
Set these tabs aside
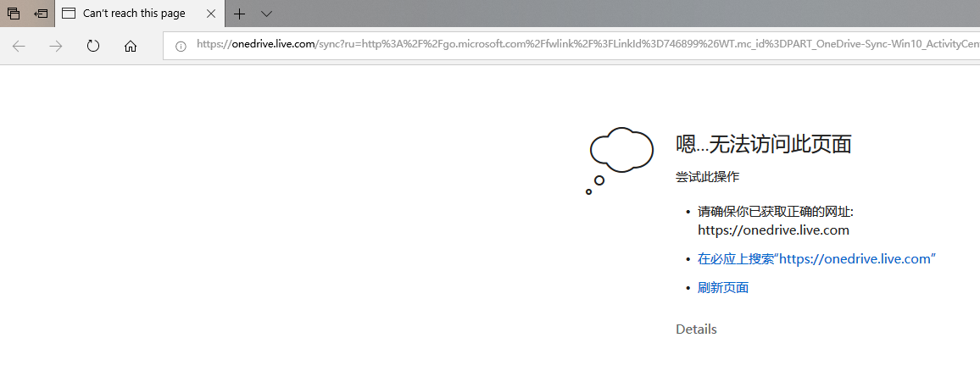tap(41, 13)
